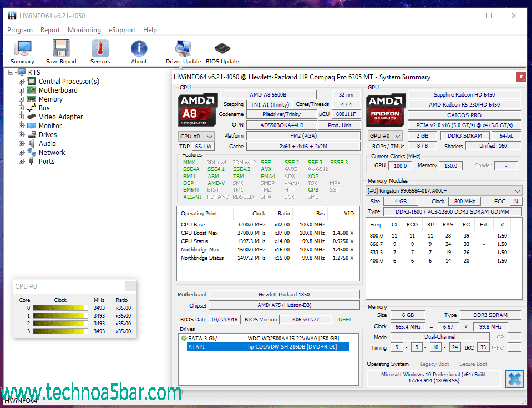Click the Northbridge Status row

tap(267, 258)
